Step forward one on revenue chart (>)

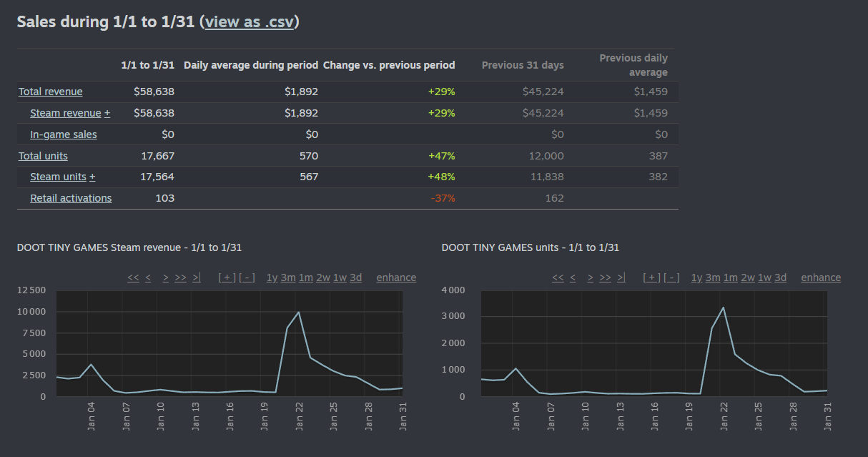[165, 278]
